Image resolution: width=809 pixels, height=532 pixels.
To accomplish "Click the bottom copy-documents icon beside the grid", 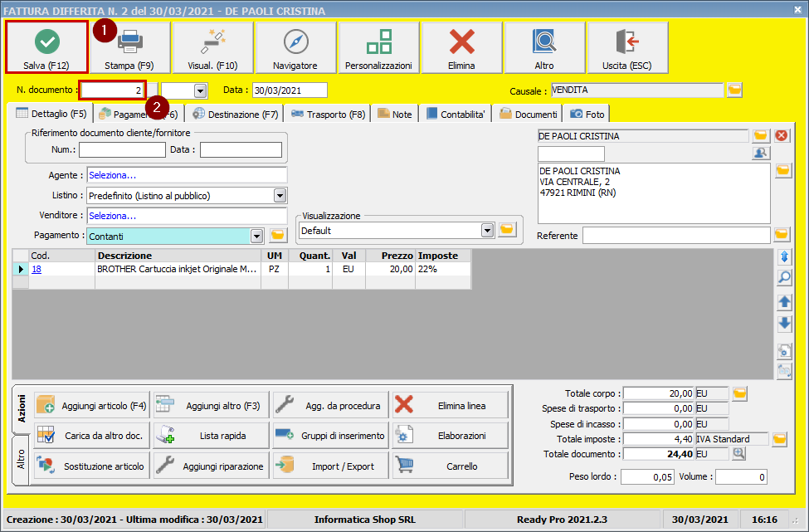I will tap(784, 371).
